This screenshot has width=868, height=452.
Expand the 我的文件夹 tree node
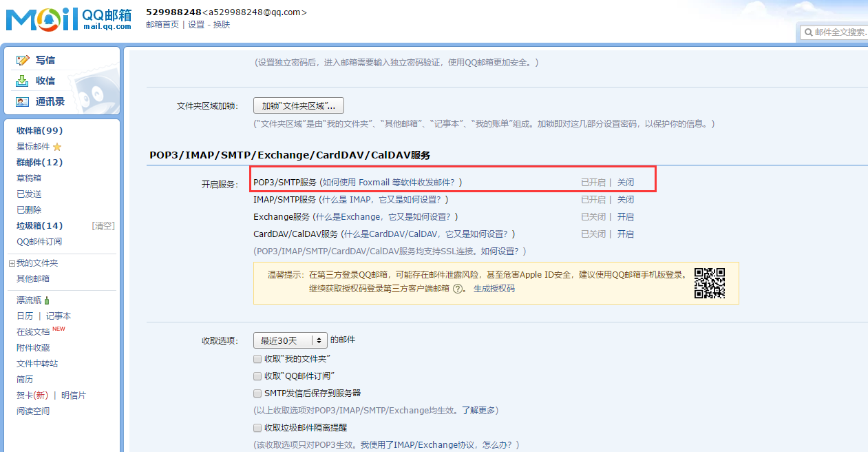click(12, 263)
